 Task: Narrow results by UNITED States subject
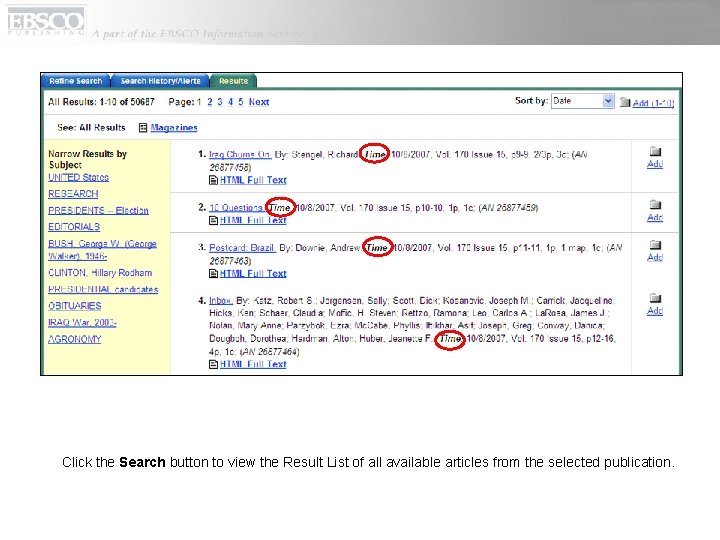(79, 177)
